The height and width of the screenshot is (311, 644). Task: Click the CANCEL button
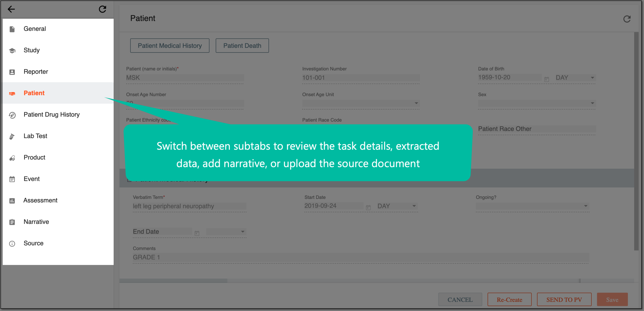(x=460, y=300)
